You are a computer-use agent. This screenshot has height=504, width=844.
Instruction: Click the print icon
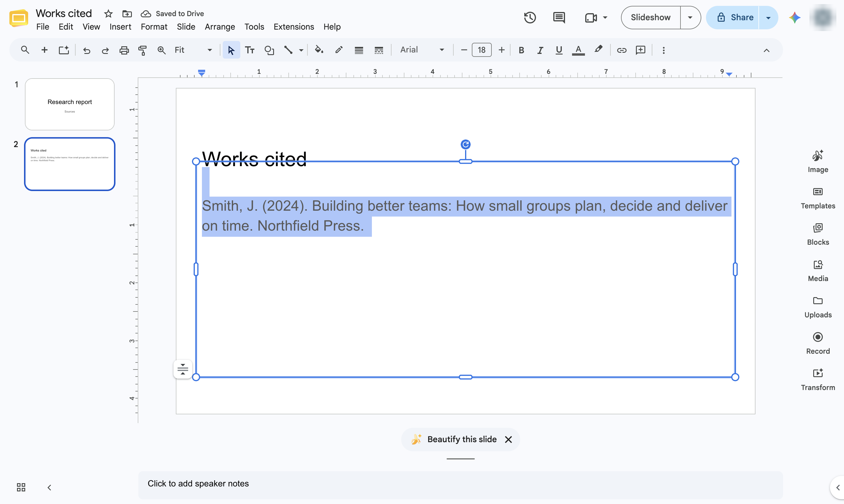[x=124, y=50]
